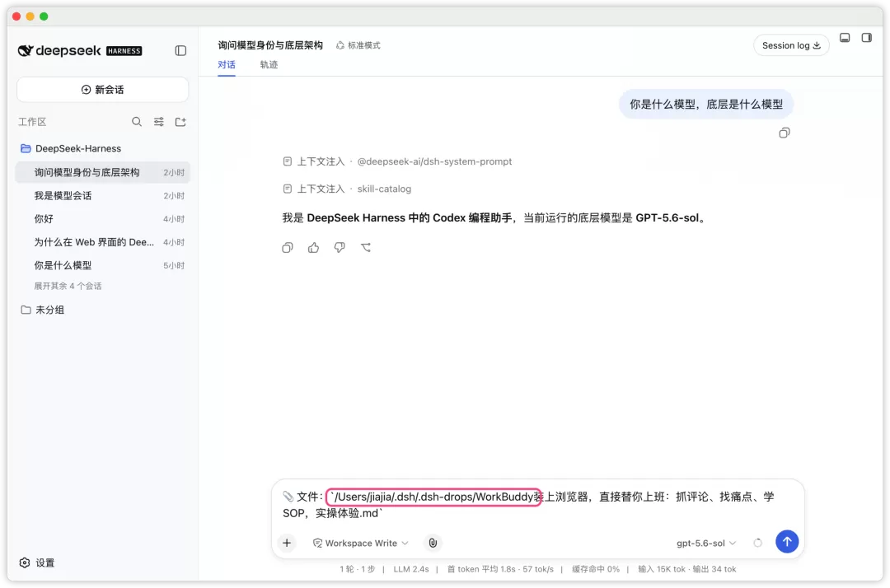The height and width of the screenshot is (588, 890).
Task: Toggle the bottom panel layout icon
Action: (845, 37)
